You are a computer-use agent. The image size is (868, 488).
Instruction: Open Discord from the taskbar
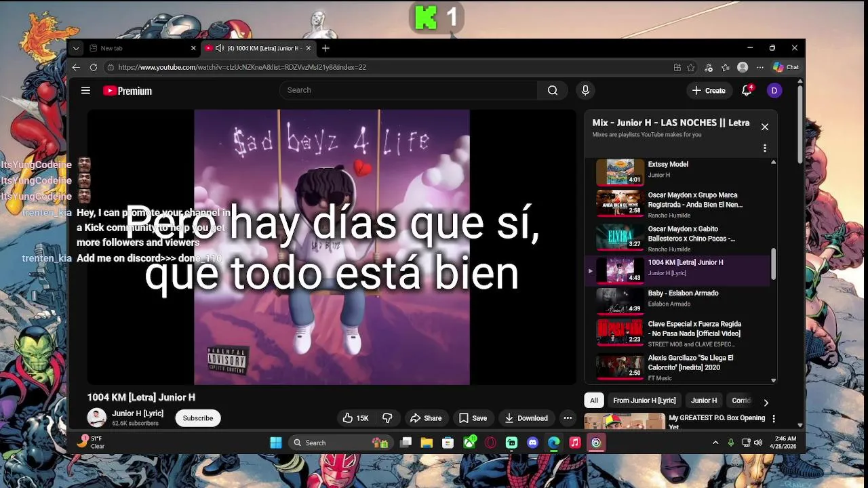coord(533,443)
